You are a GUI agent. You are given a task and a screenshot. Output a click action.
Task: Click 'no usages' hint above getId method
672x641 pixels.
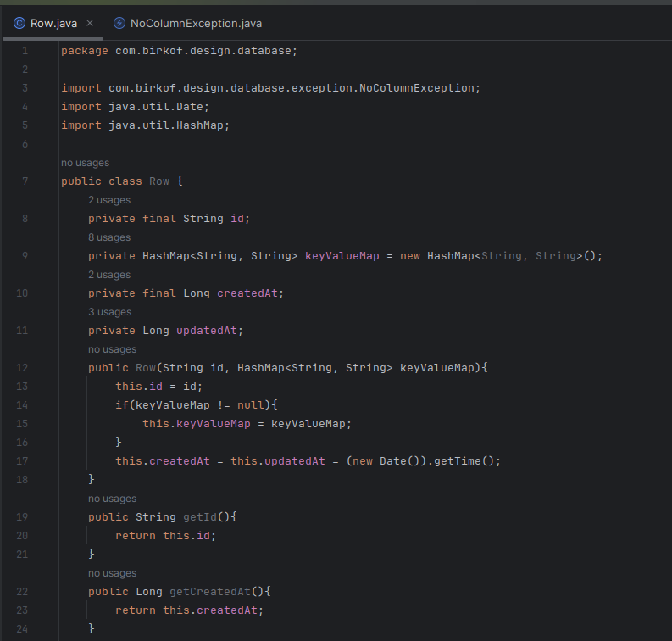pos(113,499)
